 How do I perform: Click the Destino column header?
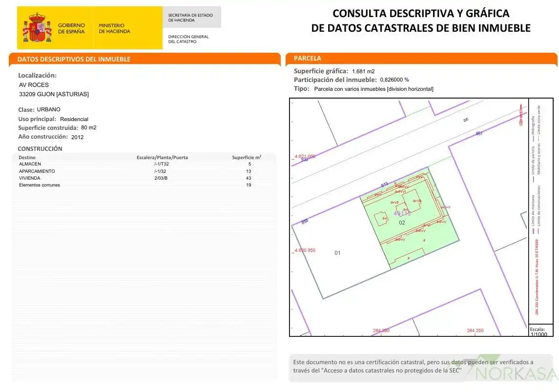pyautogui.click(x=27, y=158)
